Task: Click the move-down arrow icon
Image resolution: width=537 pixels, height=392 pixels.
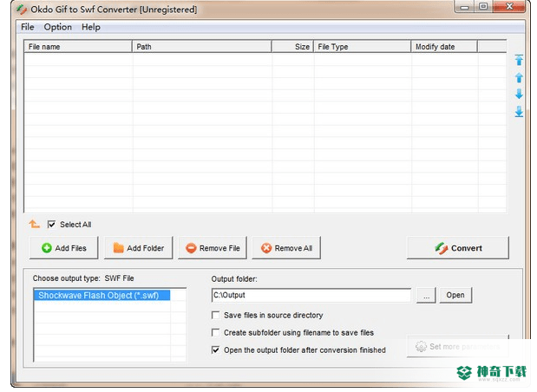Action: coord(519,95)
